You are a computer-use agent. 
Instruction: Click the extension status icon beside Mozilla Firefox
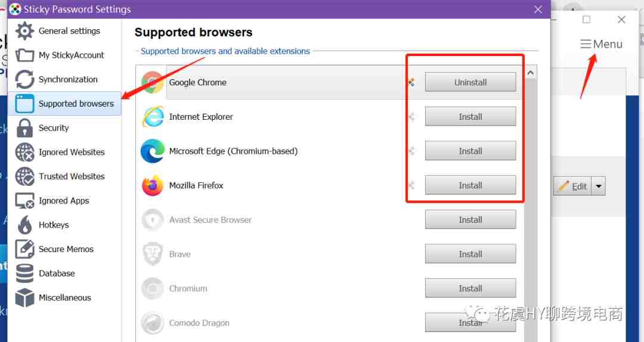411,185
